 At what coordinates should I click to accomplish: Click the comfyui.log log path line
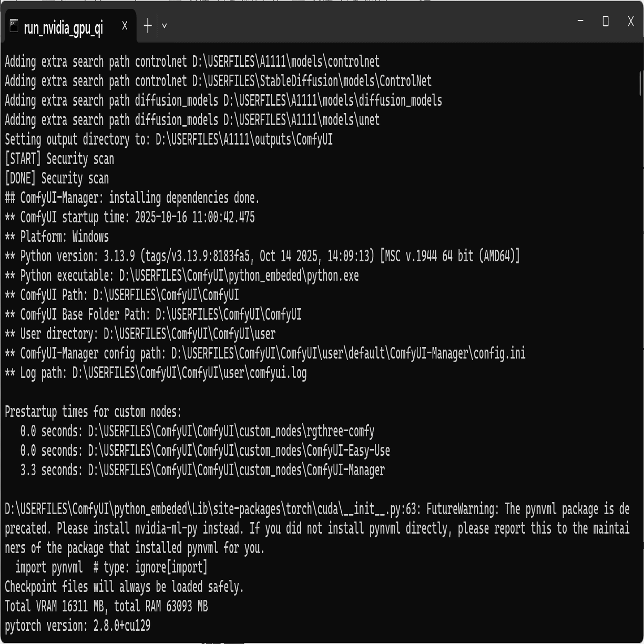pos(156,373)
